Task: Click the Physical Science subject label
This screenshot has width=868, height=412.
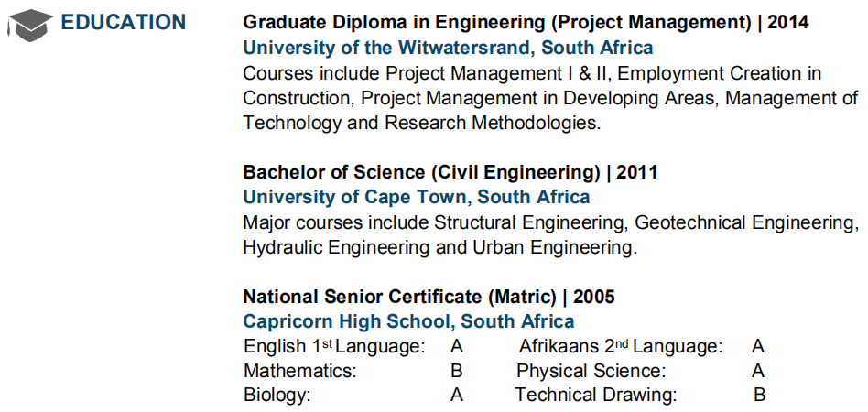Action: click(x=591, y=372)
